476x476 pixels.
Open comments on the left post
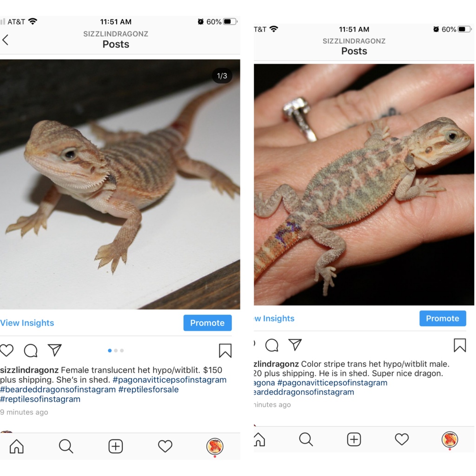point(31,350)
